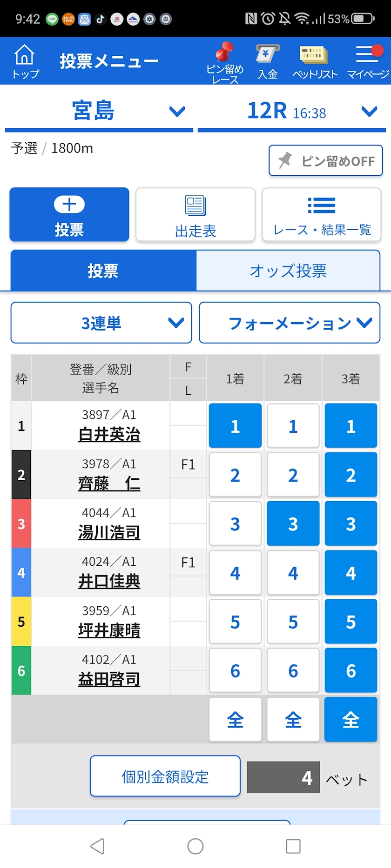
Task: Tap the plus 投票 button
Action: coord(69,215)
